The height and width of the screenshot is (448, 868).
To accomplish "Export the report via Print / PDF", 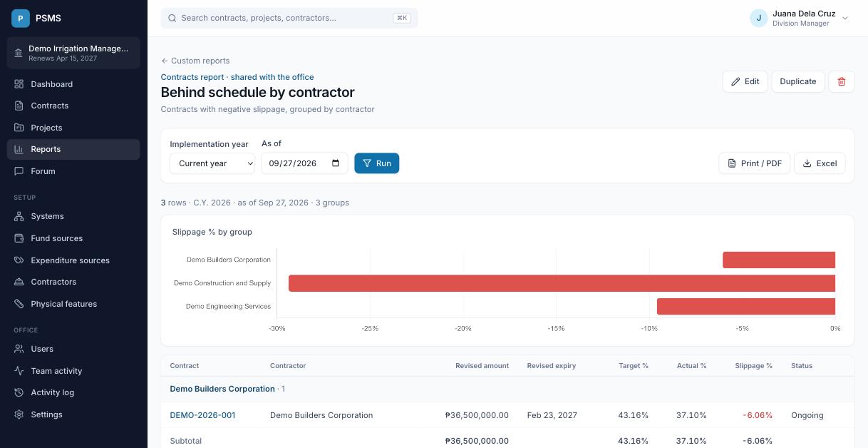I will [755, 163].
